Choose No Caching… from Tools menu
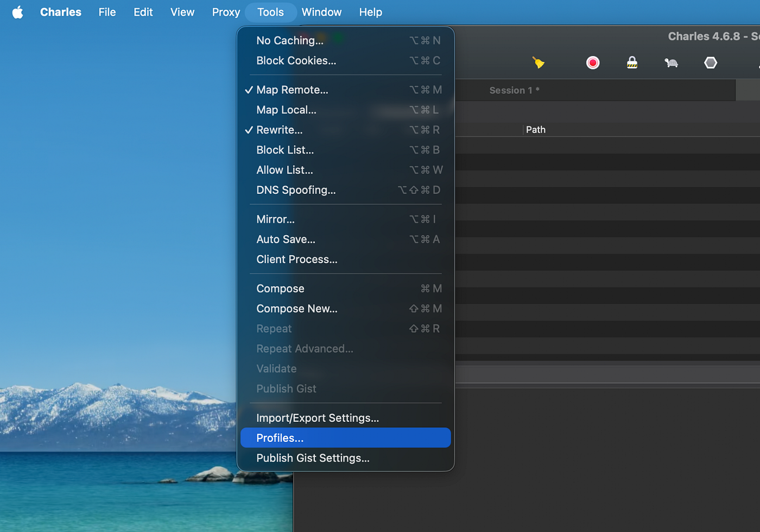This screenshot has width=760, height=532. coord(346,40)
